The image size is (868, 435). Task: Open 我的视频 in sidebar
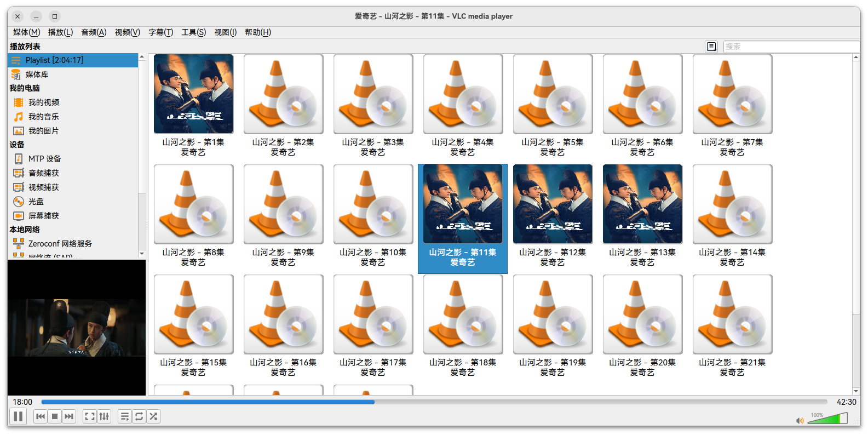click(x=73, y=102)
